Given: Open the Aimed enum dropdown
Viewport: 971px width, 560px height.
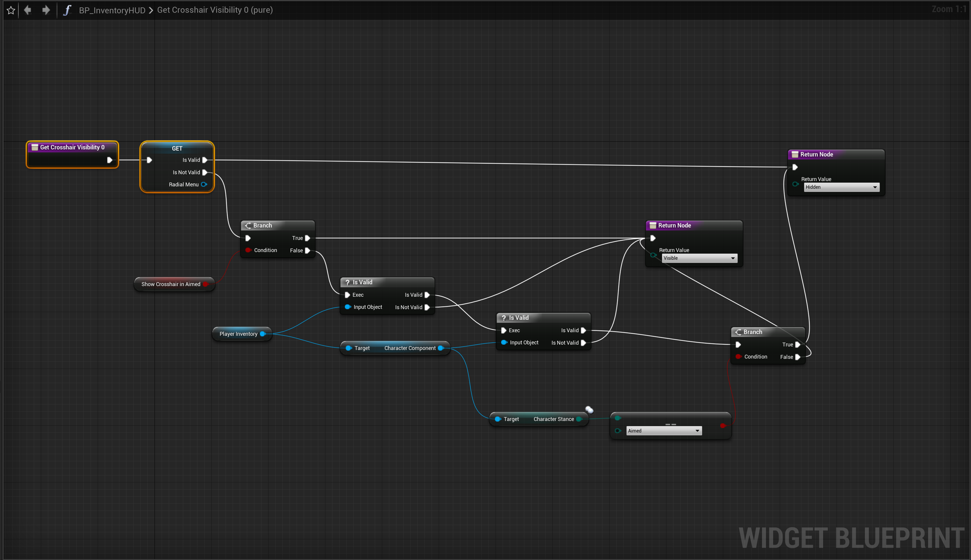Looking at the screenshot, I should pyautogui.click(x=663, y=431).
